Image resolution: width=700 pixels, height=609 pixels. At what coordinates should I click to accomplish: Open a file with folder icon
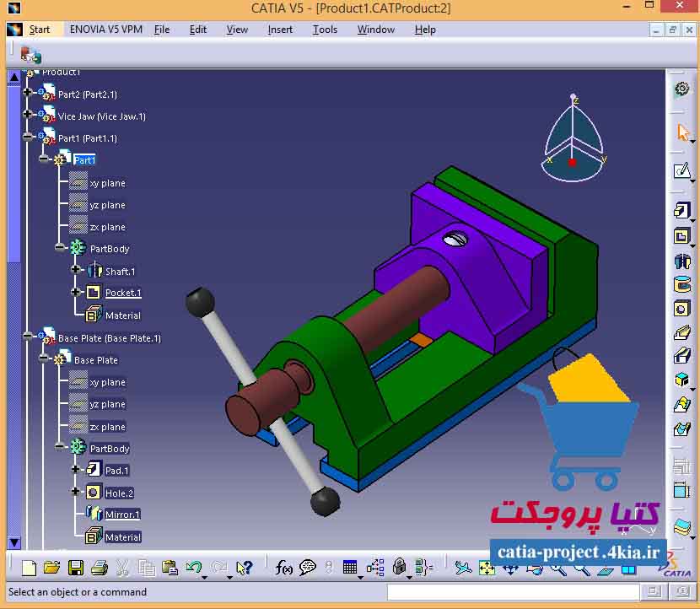click(x=51, y=568)
